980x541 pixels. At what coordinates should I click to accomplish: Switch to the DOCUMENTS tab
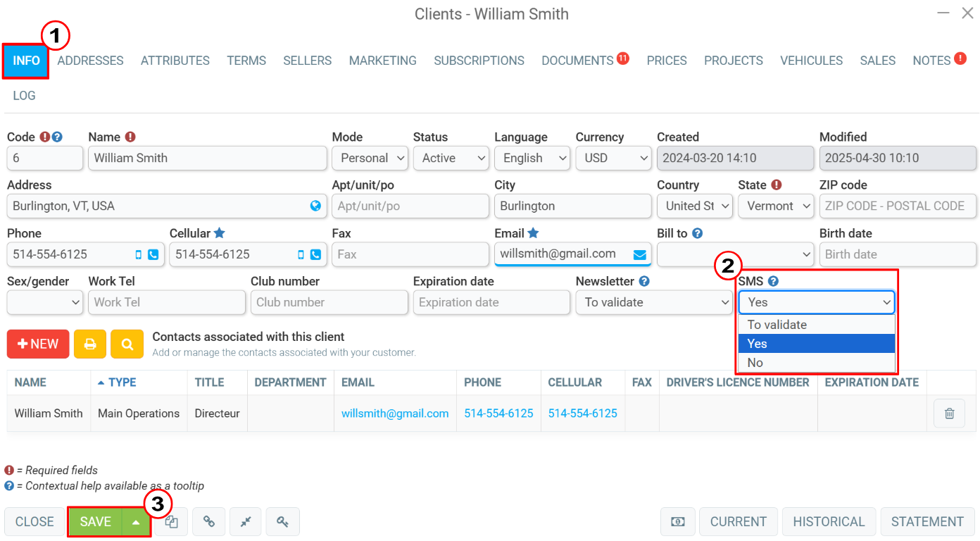click(577, 61)
